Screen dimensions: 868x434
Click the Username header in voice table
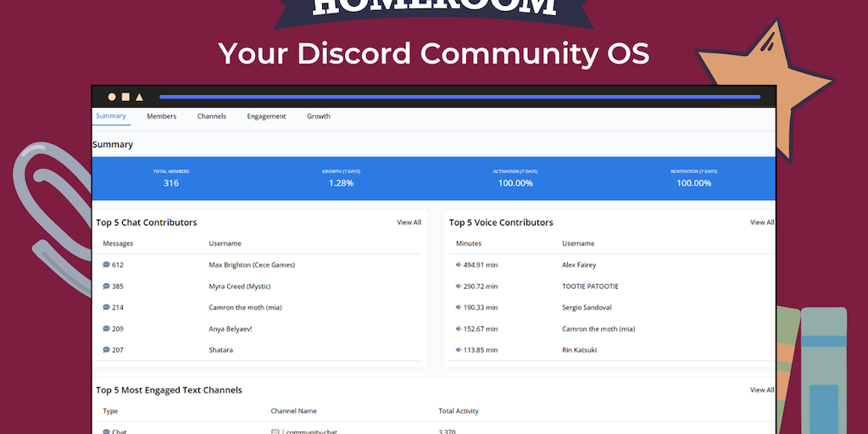[x=578, y=243]
